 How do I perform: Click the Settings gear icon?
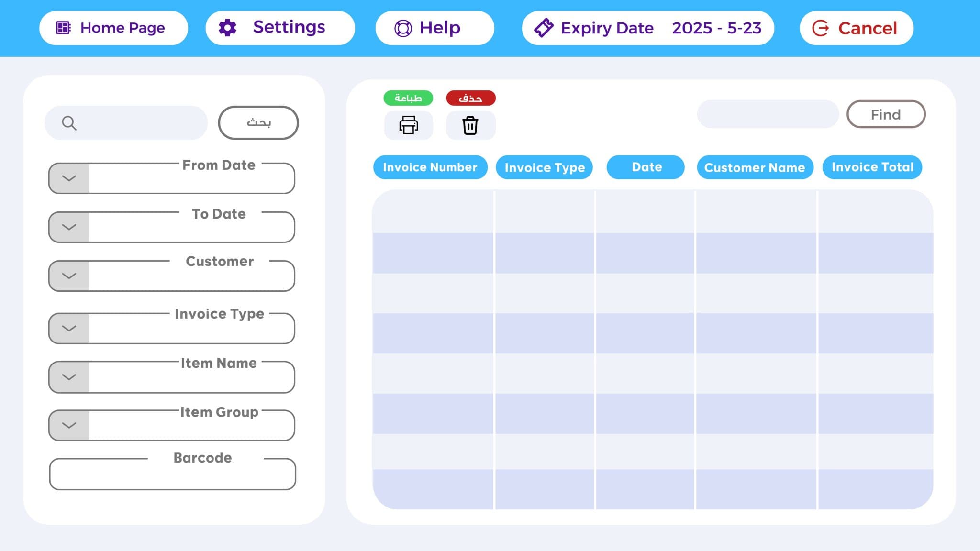(227, 28)
